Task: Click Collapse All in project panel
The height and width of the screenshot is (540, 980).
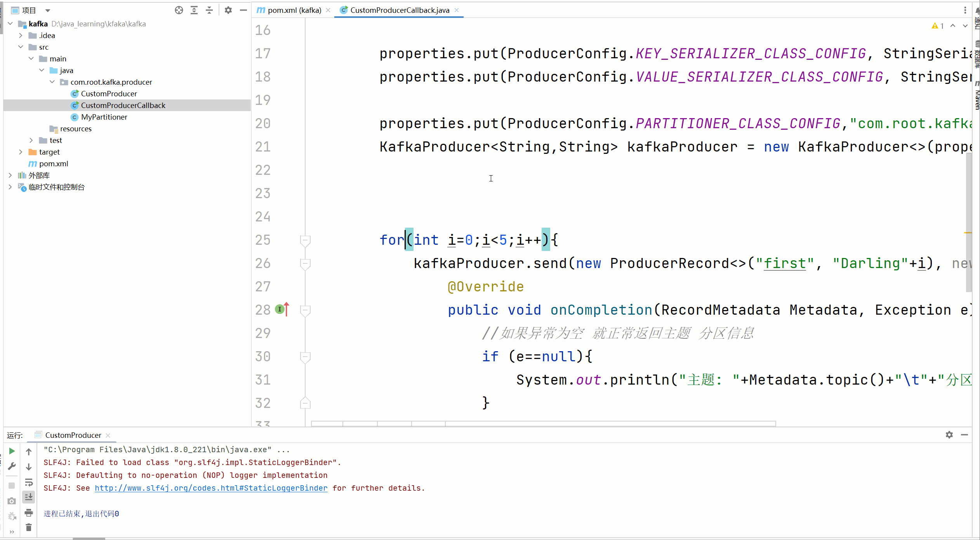Action: coord(209,10)
